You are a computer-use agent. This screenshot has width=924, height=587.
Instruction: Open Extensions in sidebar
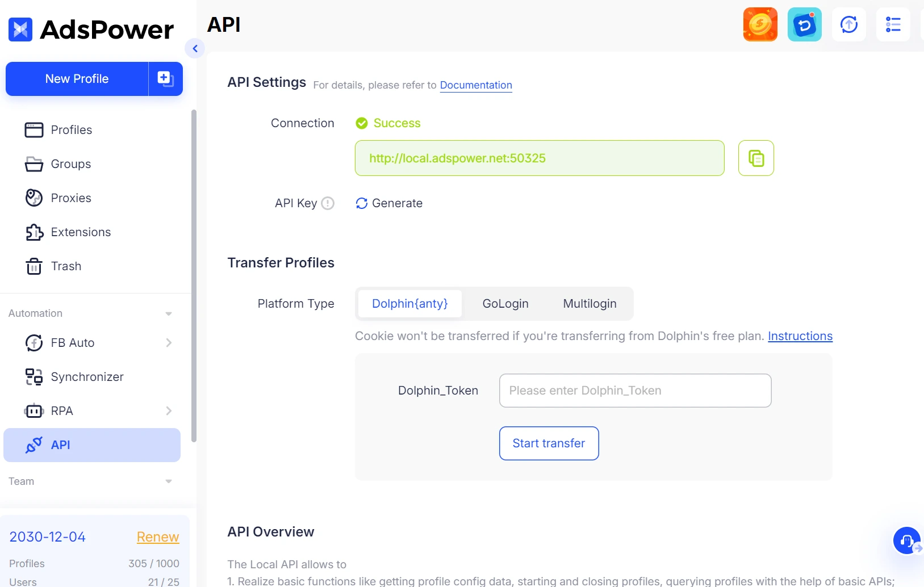[x=81, y=232]
